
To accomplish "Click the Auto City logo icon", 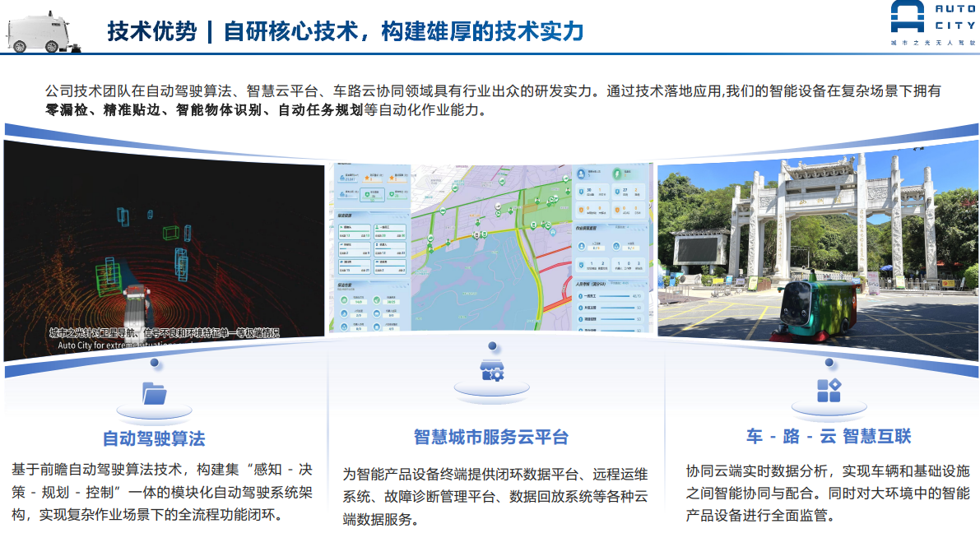I will click(907, 17).
